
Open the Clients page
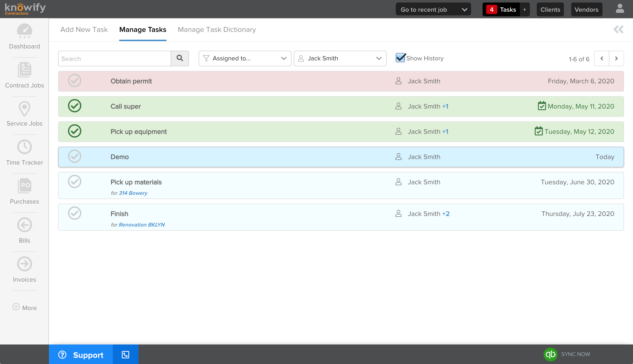[550, 9]
